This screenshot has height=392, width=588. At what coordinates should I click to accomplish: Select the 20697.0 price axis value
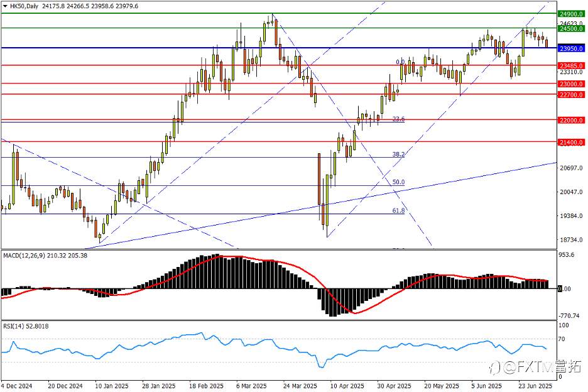[x=571, y=168]
